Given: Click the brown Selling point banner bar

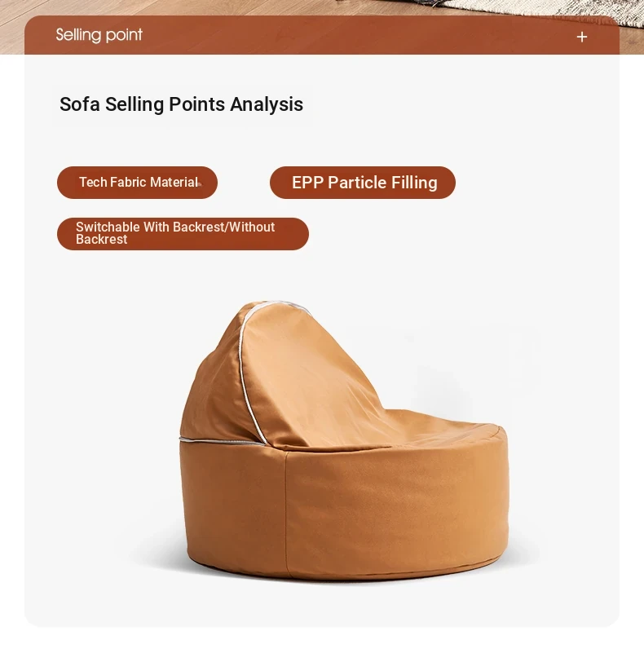Looking at the screenshot, I should coord(322,35).
